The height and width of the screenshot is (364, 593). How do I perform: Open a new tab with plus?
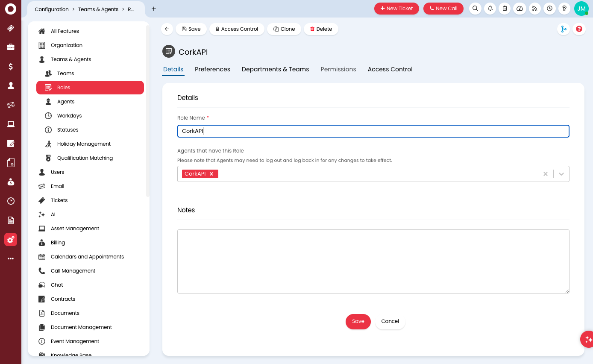[x=154, y=9]
